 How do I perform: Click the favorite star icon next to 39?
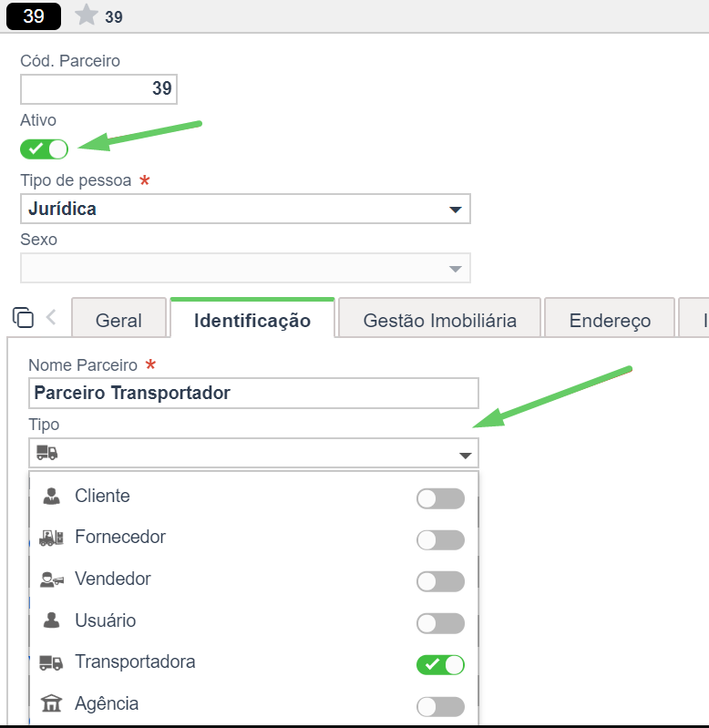point(87,15)
